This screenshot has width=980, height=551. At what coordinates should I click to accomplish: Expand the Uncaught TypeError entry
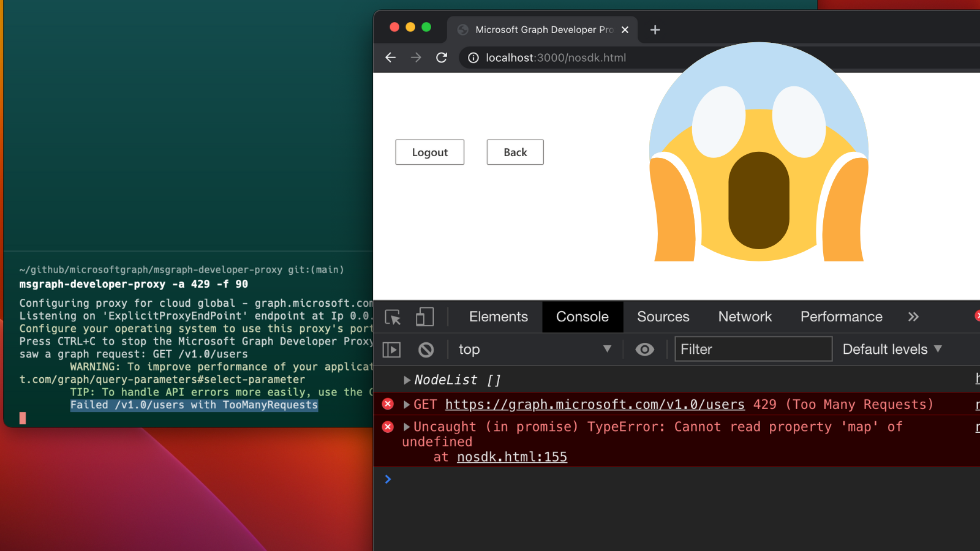[407, 427]
